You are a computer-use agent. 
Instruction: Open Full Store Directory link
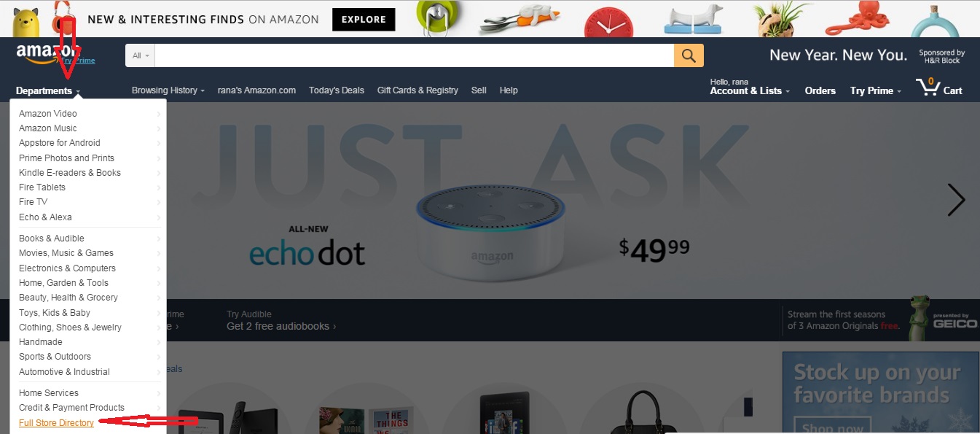click(56, 423)
